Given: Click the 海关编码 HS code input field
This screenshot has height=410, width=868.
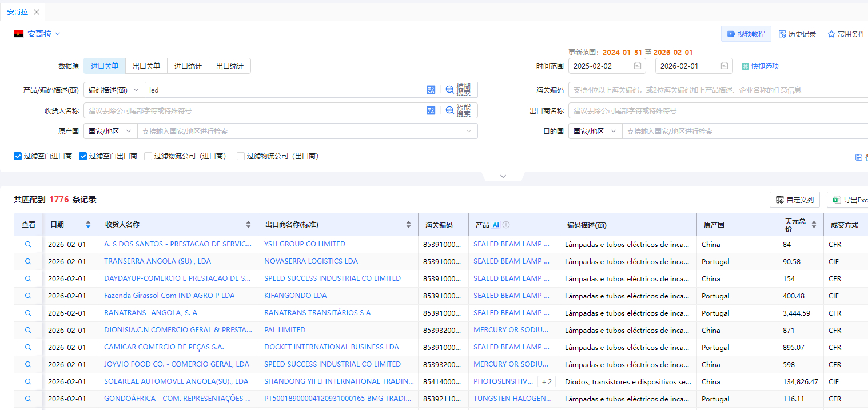Looking at the screenshot, I should tap(715, 90).
